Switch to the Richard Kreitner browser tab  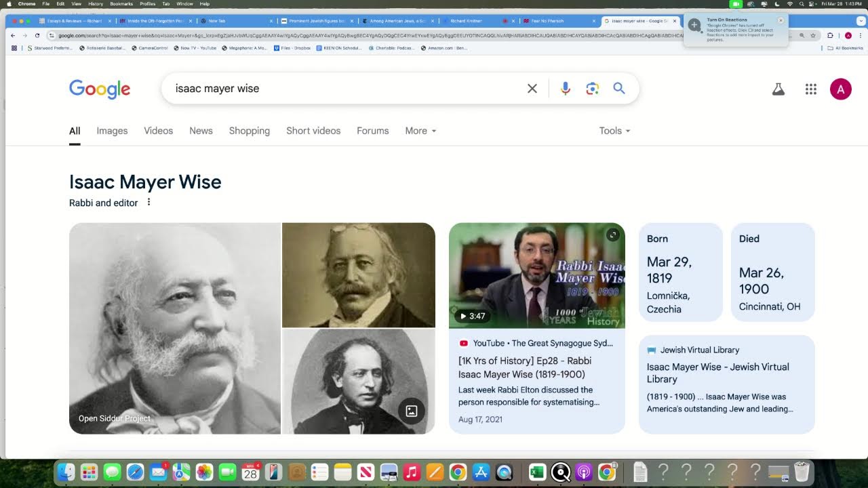[x=475, y=21]
